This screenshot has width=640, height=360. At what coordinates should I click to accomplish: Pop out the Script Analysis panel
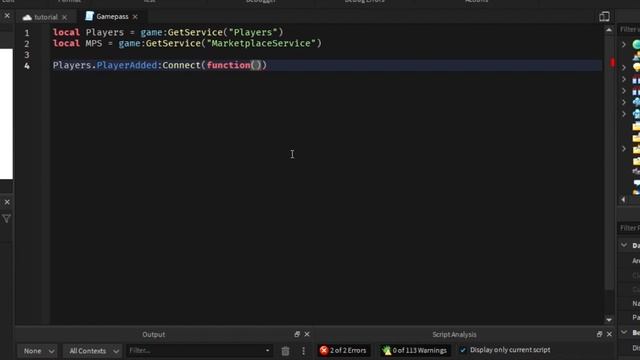point(599,334)
